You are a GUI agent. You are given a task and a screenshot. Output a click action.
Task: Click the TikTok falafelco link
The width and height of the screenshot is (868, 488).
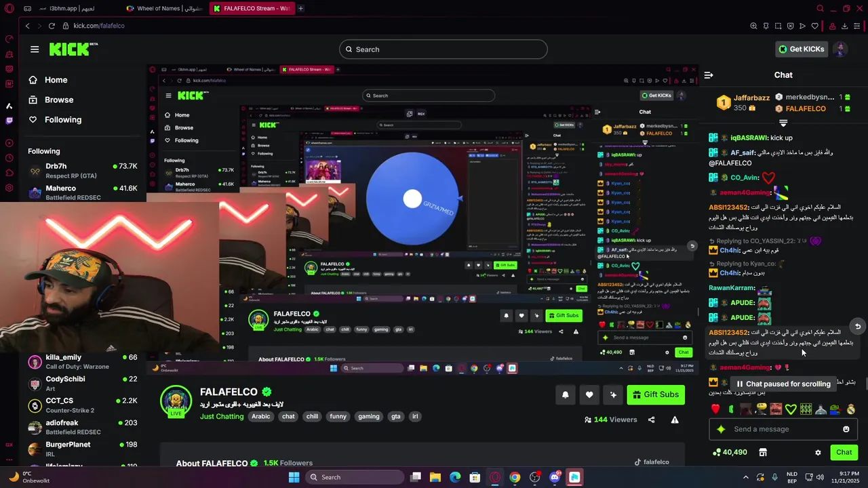652,462
